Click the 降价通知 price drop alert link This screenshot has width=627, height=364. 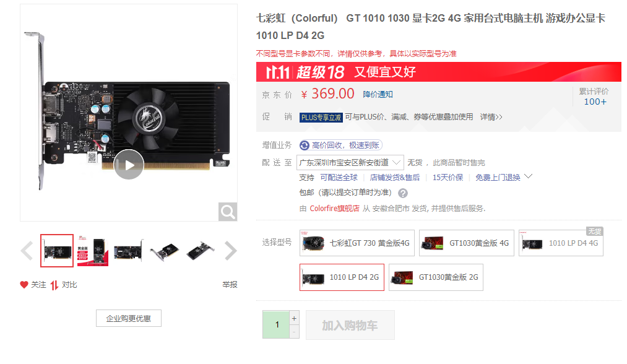click(378, 94)
